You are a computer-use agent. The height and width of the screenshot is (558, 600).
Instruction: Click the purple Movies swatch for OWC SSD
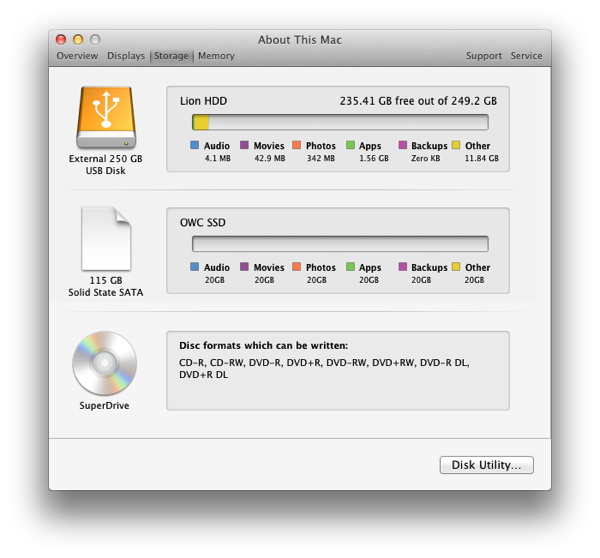244,267
